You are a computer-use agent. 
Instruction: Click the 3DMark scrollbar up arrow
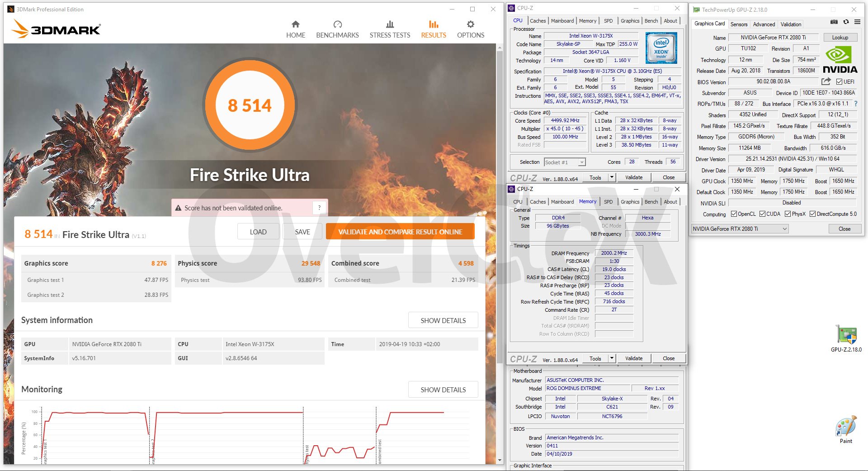pyautogui.click(x=500, y=48)
